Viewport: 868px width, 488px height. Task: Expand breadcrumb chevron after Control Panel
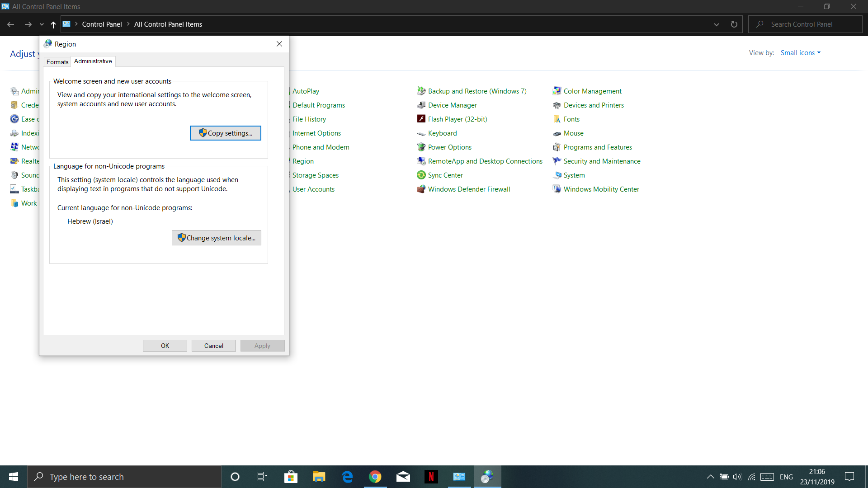pyautogui.click(x=128, y=24)
